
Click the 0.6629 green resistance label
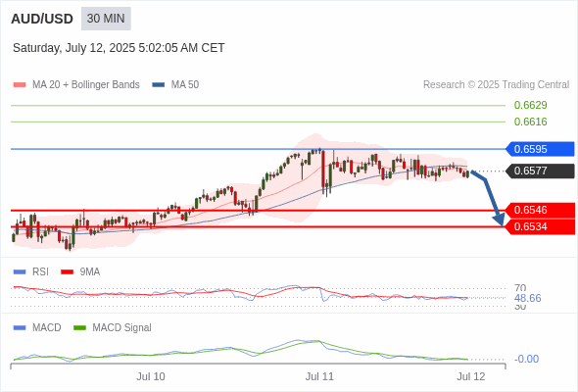pyautogui.click(x=530, y=105)
